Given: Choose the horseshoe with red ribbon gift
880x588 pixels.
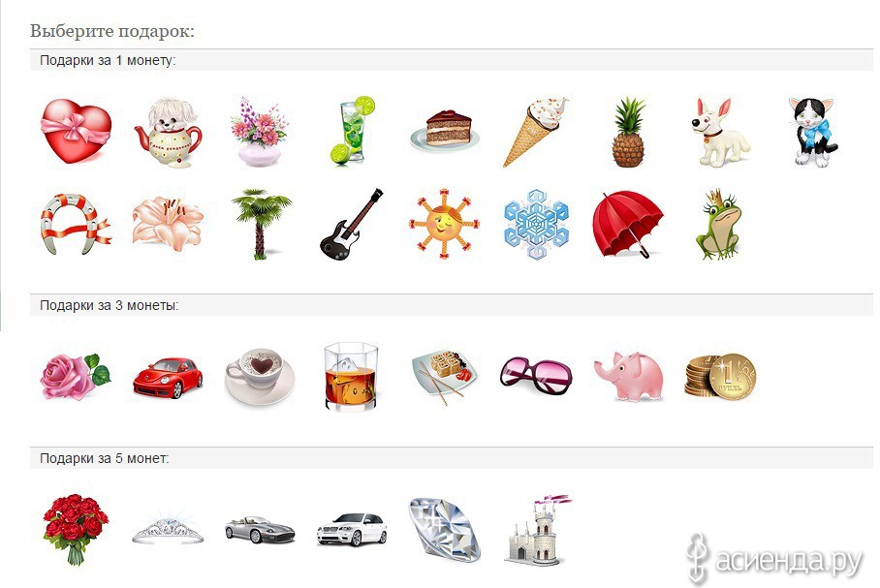Looking at the screenshot, I should [76, 224].
